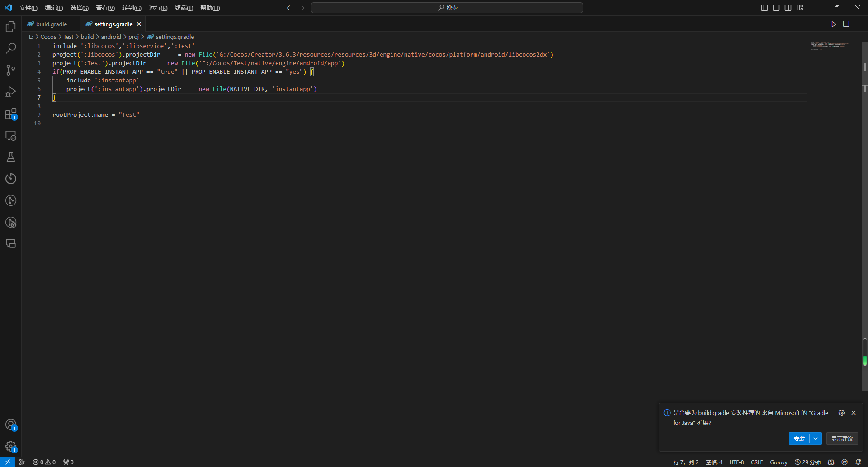Toggle the bottom panel
868x467 pixels.
(x=776, y=8)
